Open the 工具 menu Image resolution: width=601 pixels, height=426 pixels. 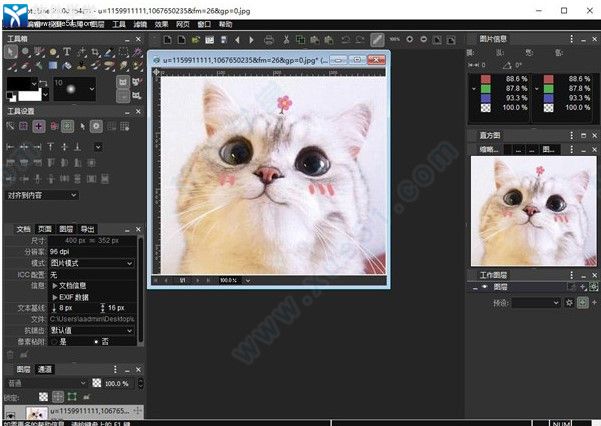click(x=119, y=24)
